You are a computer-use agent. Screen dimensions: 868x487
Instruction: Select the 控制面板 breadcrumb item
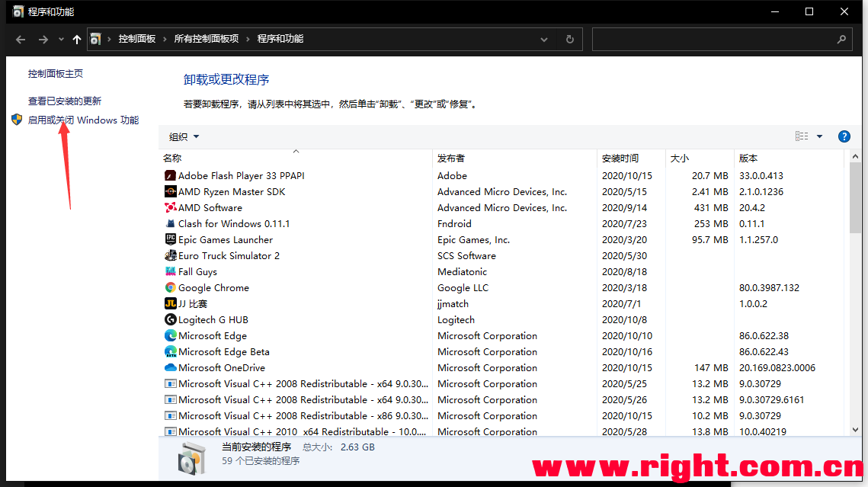click(136, 39)
